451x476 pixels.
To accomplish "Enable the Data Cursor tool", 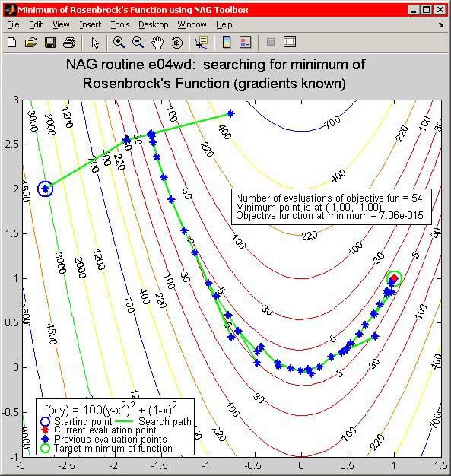I will click(202, 43).
